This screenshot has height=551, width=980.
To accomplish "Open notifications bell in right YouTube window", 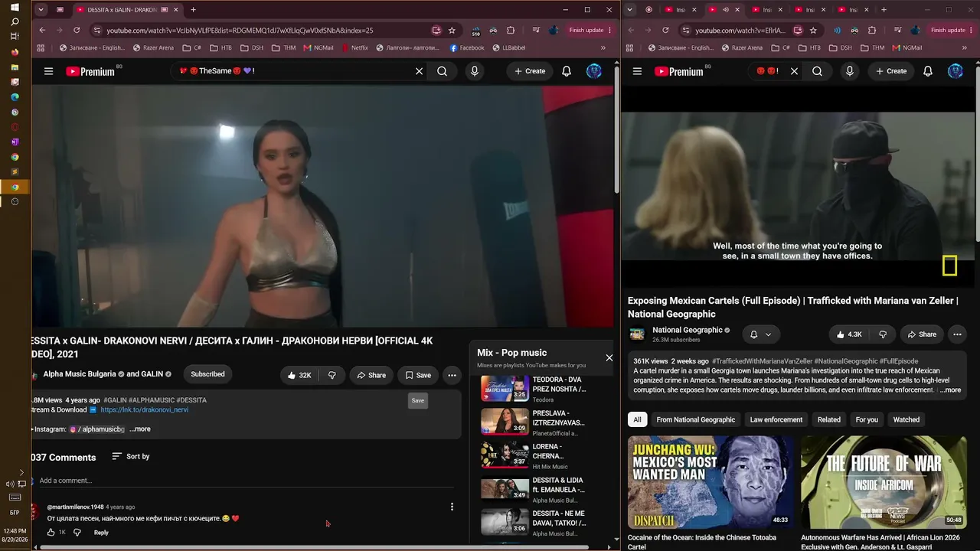I will tap(928, 71).
